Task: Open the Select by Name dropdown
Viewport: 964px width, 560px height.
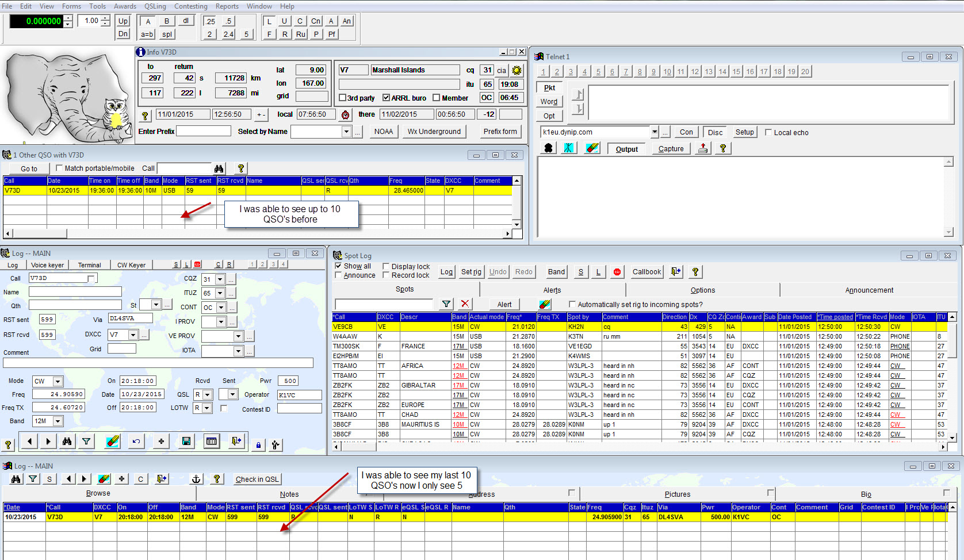Action: [346, 132]
